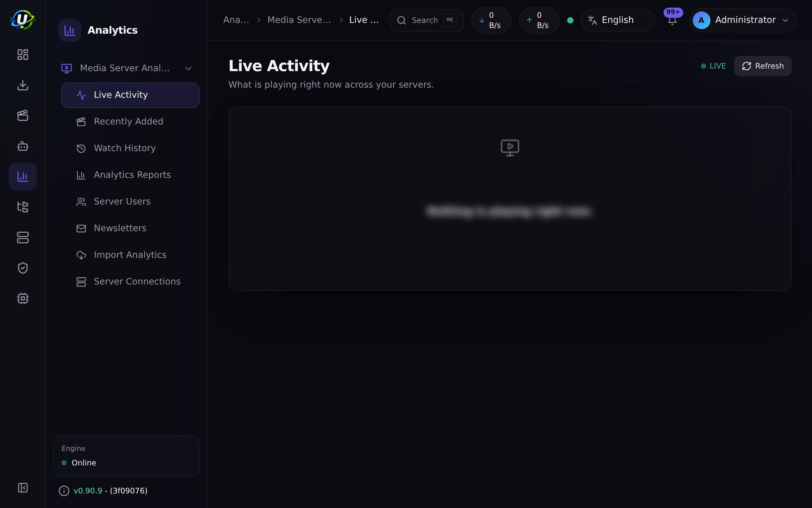Click the download speed indicator
This screenshot has width=812, height=508.
tap(491, 20)
